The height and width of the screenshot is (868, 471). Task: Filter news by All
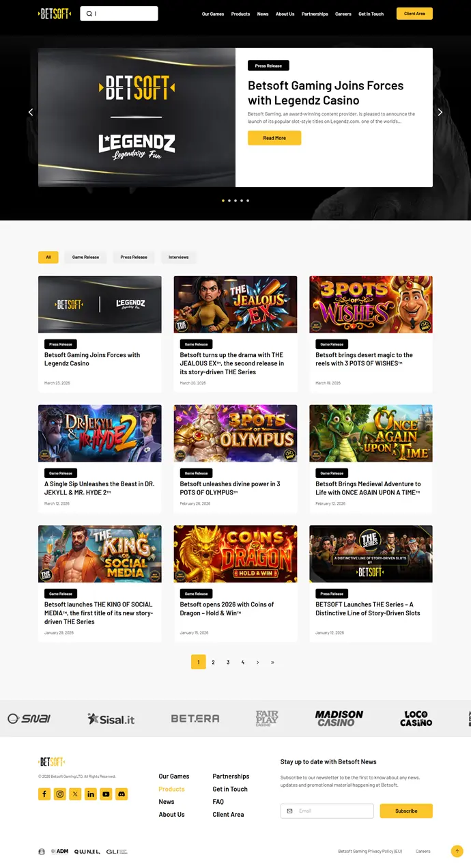pos(48,257)
